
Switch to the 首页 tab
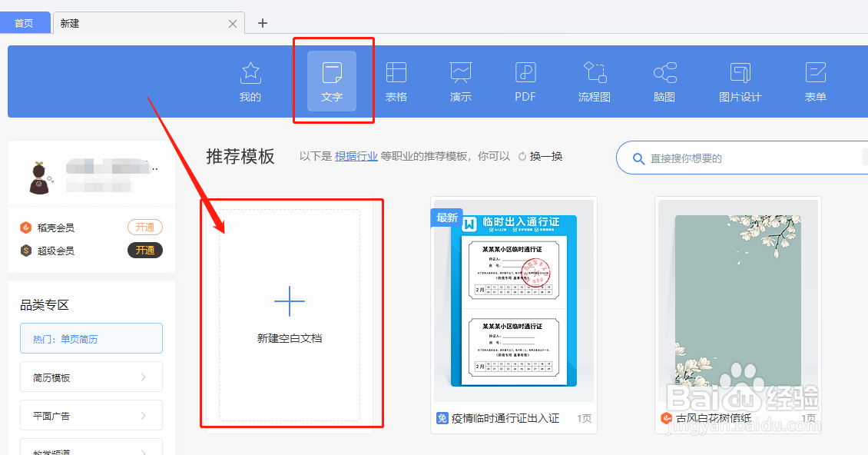25,22
